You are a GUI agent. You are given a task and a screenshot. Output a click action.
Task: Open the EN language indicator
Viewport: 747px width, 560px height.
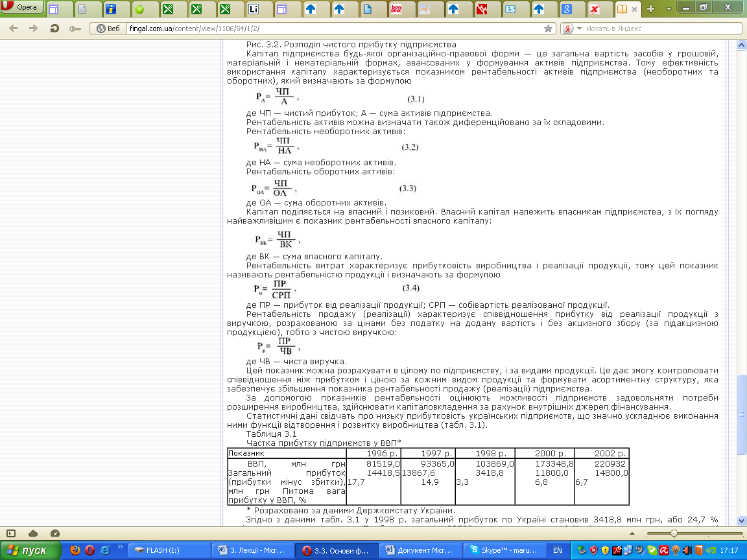point(558,550)
